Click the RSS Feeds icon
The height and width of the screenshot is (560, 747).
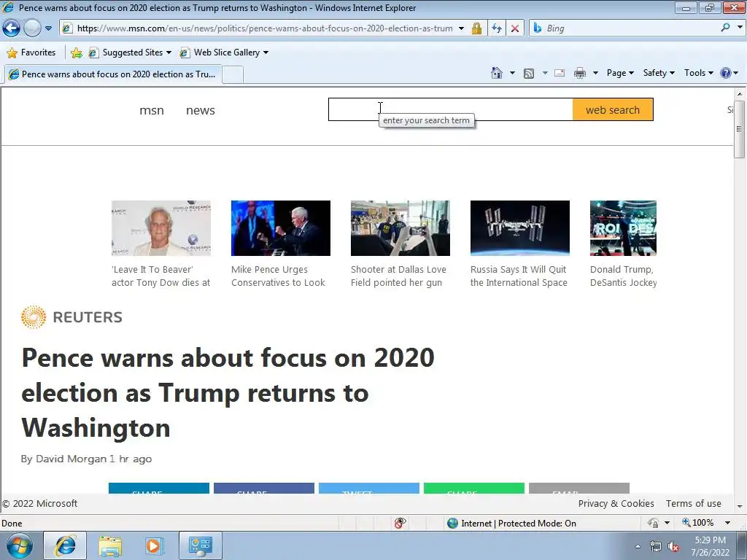529,73
